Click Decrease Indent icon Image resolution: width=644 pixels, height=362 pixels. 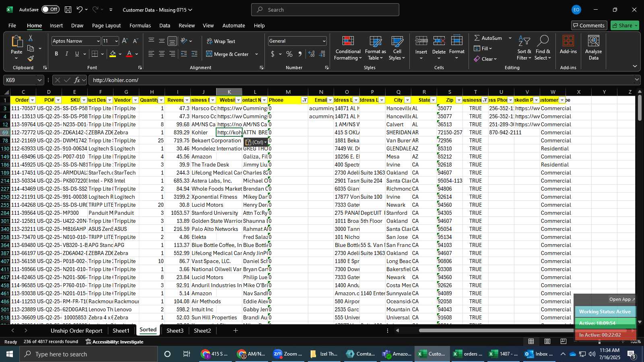tap(184, 54)
